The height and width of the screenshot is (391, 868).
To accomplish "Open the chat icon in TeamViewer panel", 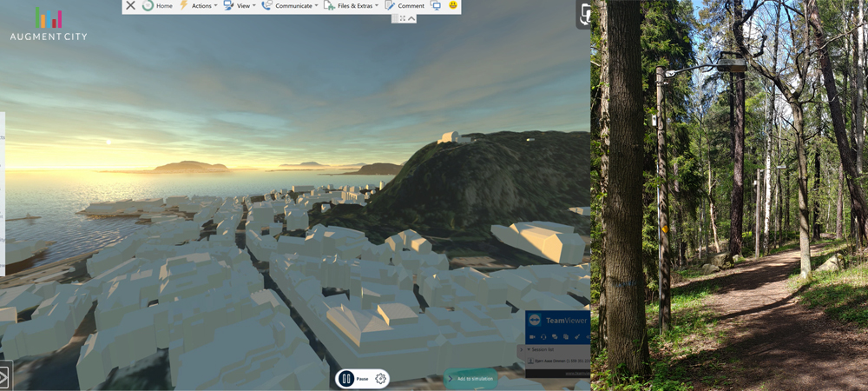I will click(555, 337).
